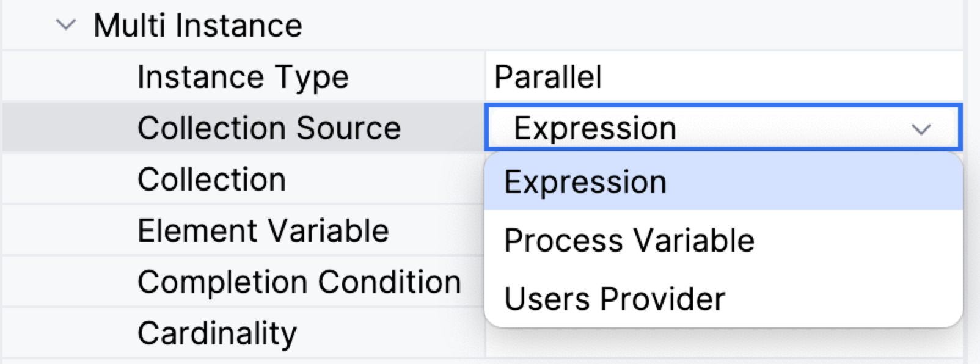Viewport: 980px width, 364px height.
Task: Collapse the Multi Instance section chevron
Action: 66,26
